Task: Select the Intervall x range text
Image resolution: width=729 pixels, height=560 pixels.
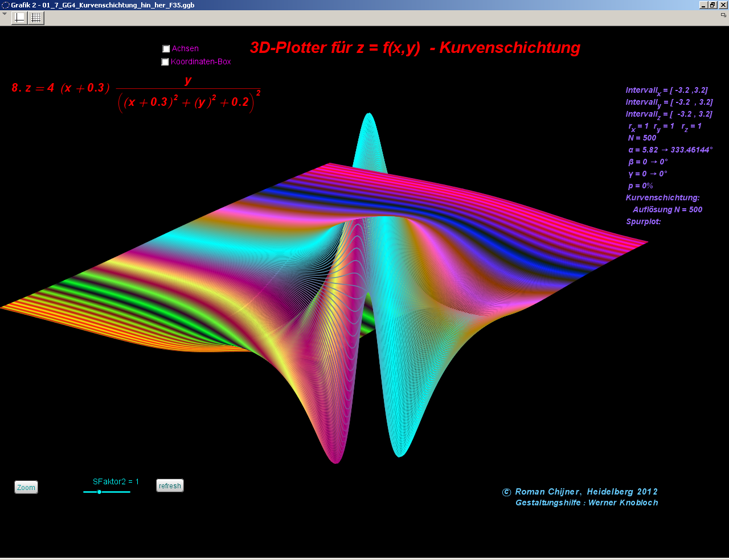Action: click(666, 90)
